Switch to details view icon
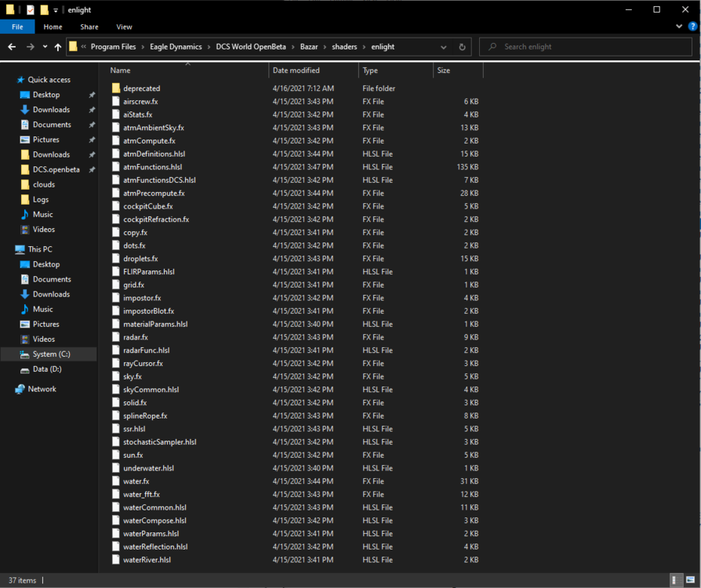Screen dimensions: 701x588 click(x=676, y=580)
